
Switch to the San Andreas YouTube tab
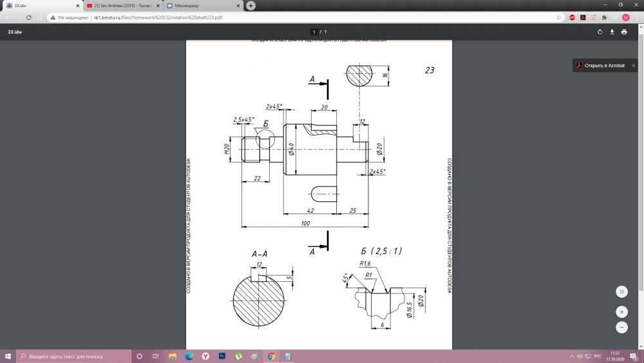pyautogui.click(x=123, y=6)
